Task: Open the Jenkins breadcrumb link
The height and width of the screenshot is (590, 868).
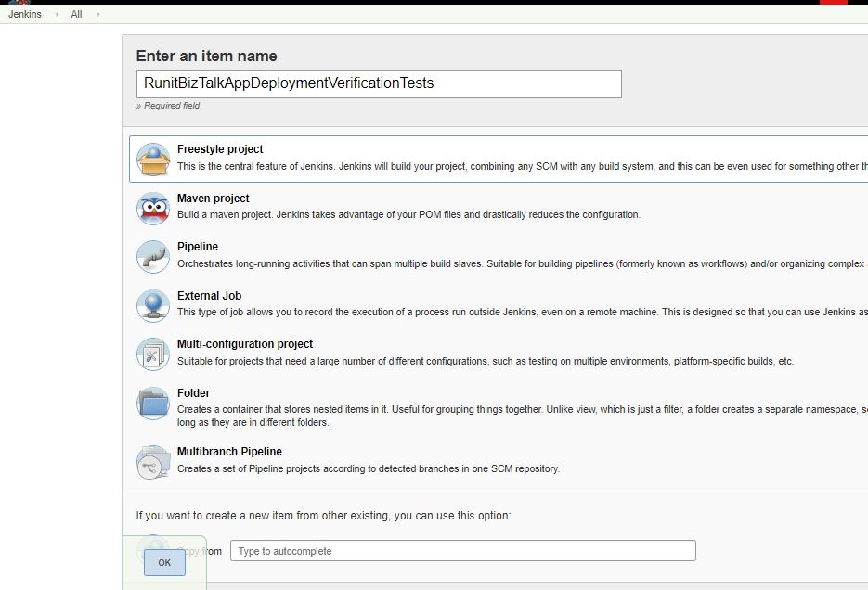Action: click(x=25, y=14)
